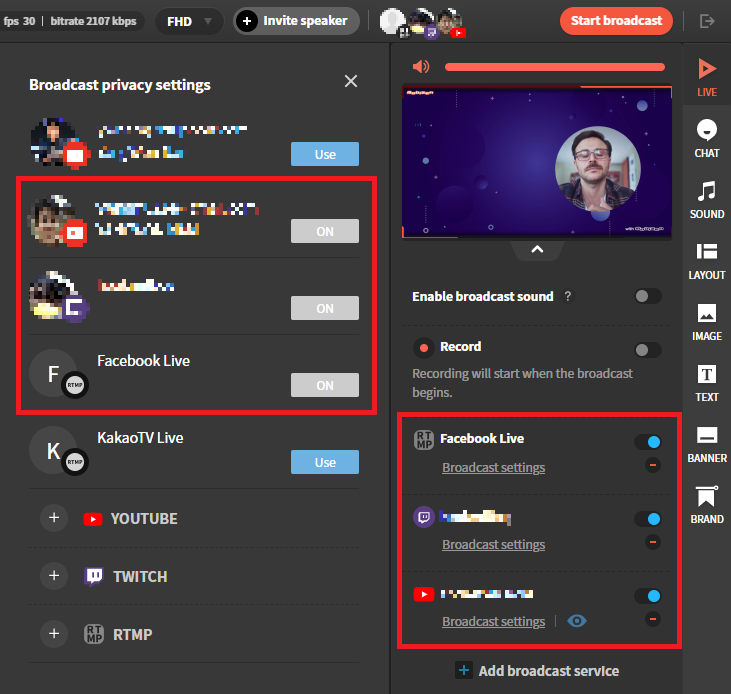Click the Twitch account avatar in privacy list
This screenshot has height=694, width=731.
(x=51, y=295)
